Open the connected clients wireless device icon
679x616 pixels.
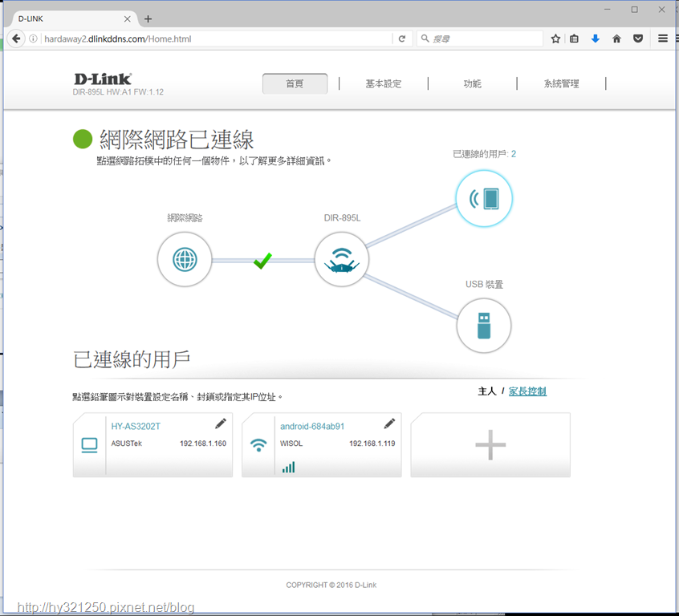(484, 199)
